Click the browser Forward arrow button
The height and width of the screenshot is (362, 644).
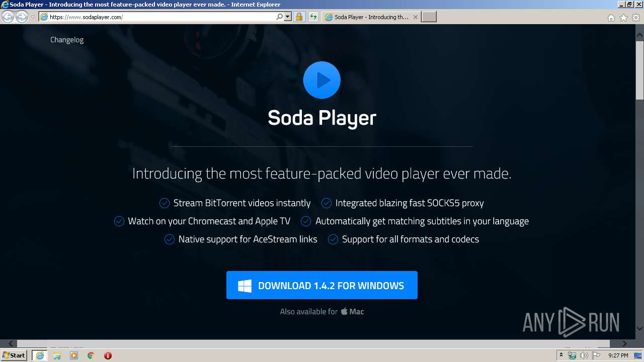coord(22,17)
